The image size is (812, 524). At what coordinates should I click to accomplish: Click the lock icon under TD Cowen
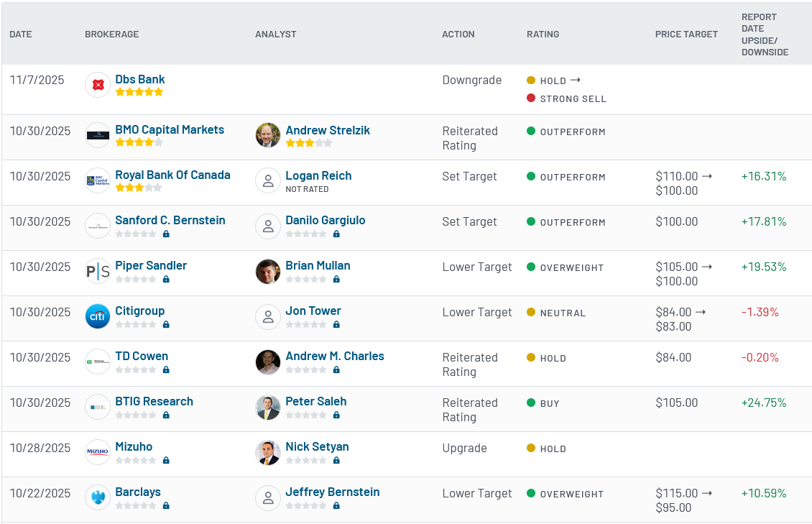coord(166,369)
